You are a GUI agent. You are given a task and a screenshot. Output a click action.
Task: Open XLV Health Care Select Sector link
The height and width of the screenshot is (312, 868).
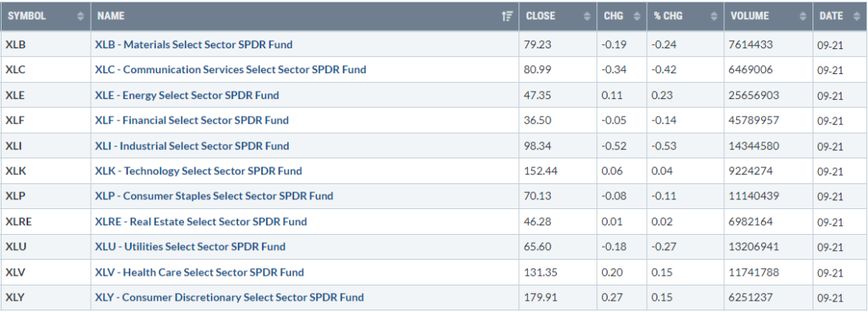click(x=199, y=272)
